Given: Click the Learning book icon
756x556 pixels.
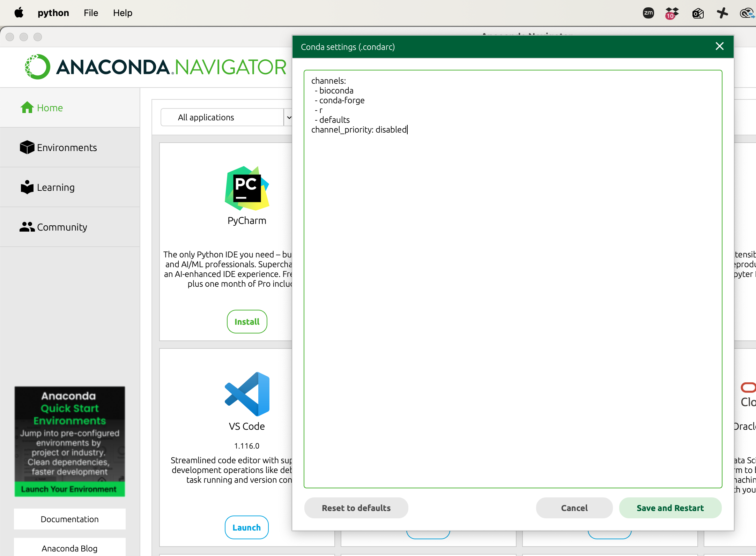Looking at the screenshot, I should pyautogui.click(x=27, y=187).
